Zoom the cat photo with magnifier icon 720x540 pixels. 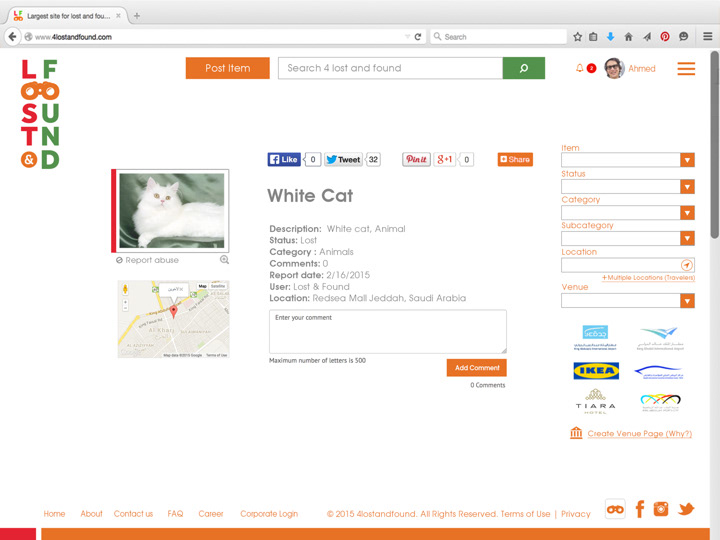pyautogui.click(x=224, y=260)
